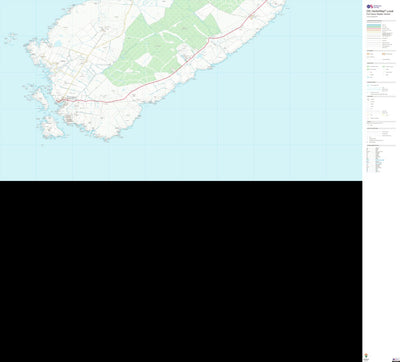
Task: Select the green legend colour band
Action: tap(374, 27)
